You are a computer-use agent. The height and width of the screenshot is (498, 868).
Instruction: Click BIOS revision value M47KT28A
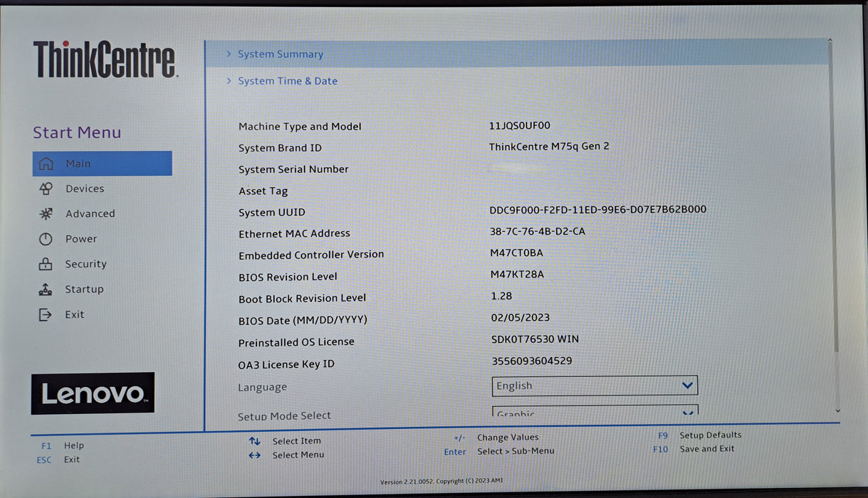[518, 275]
